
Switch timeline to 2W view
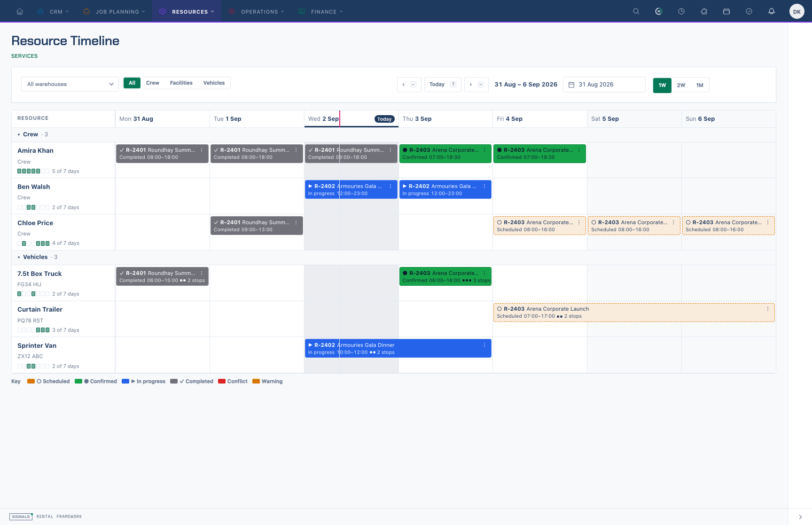point(681,85)
